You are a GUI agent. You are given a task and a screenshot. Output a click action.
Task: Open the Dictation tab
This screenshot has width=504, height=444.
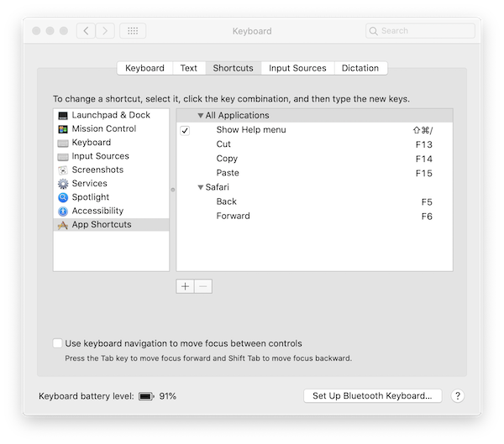(x=360, y=68)
